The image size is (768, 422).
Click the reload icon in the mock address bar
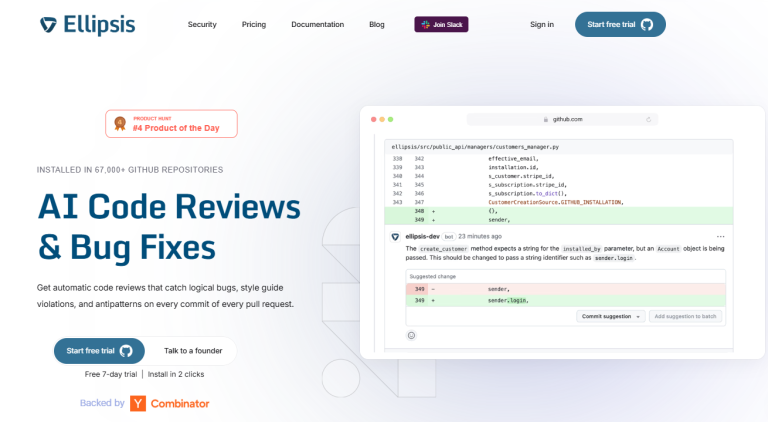click(x=648, y=119)
